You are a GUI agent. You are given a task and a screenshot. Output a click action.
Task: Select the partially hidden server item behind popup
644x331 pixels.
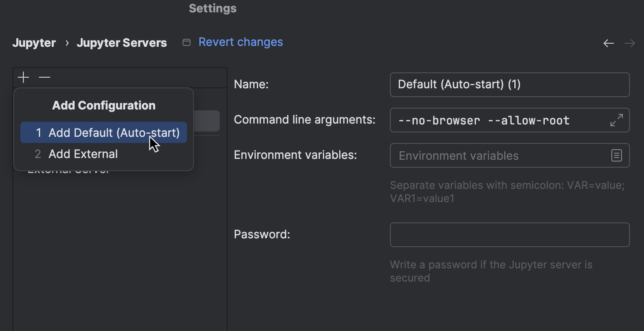207,121
